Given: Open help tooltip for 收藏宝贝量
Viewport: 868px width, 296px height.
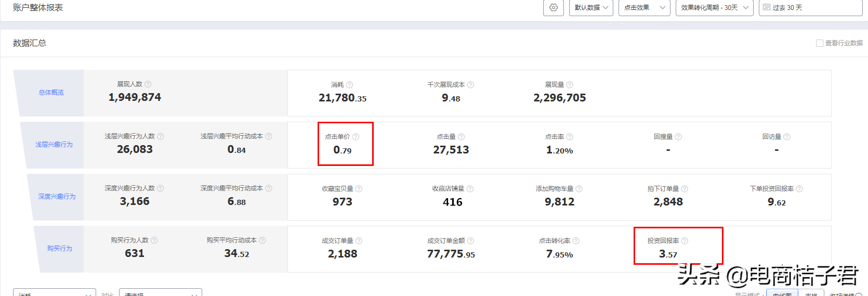Looking at the screenshot, I should coord(359,189).
